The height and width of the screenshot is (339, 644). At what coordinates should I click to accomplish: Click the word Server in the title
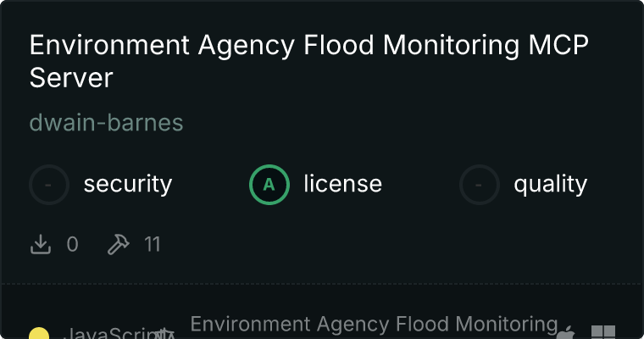[71, 78]
